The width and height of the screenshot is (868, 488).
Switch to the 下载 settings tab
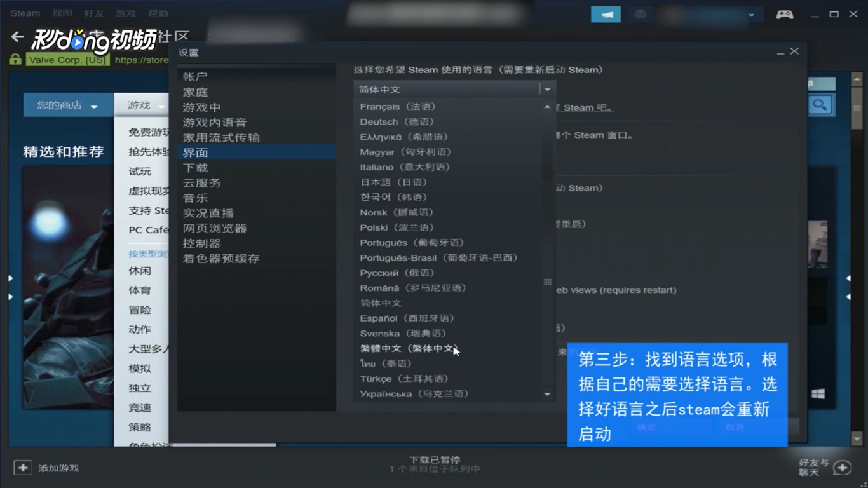[x=194, y=167]
